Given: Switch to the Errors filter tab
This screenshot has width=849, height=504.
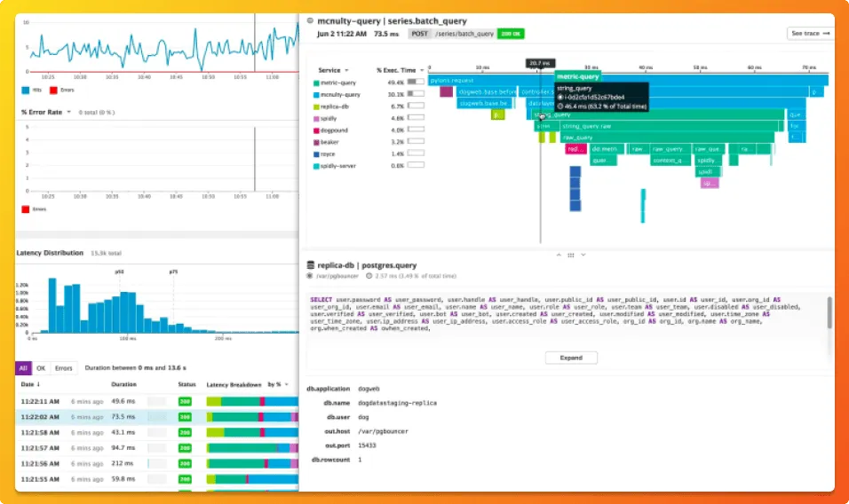Looking at the screenshot, I should 63,368.
